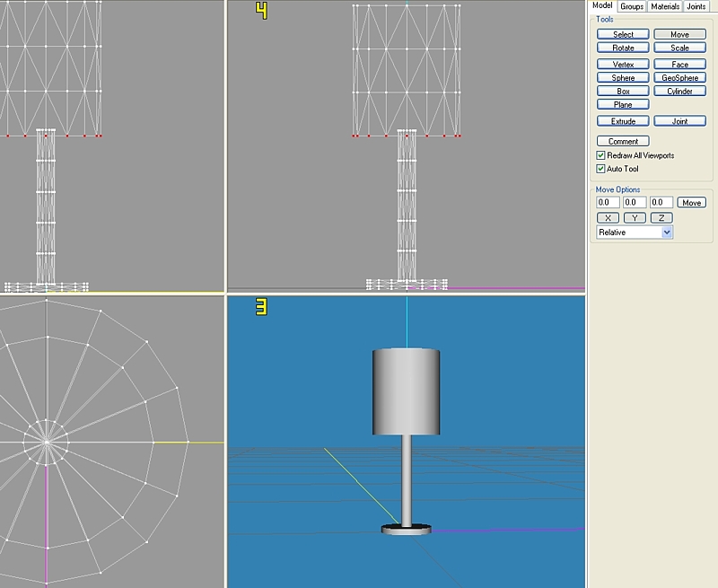
Task: Uncheck Redraw All Viewports
Action: 601,155
